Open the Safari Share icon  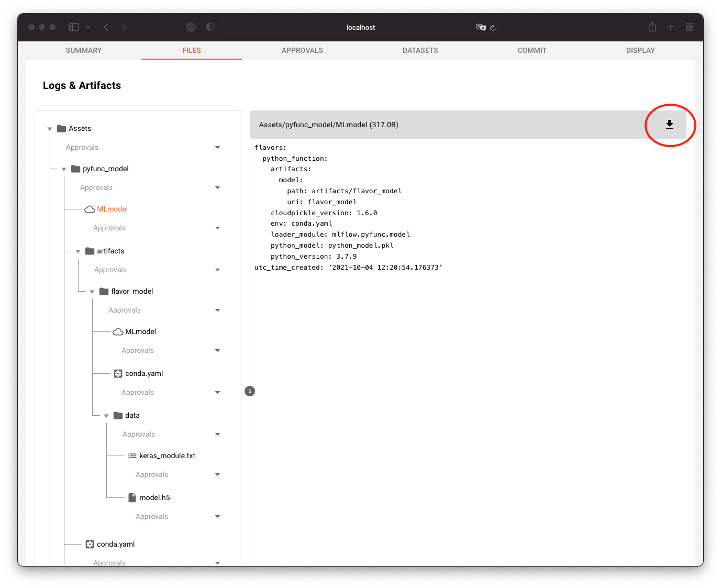pos(652,27)
